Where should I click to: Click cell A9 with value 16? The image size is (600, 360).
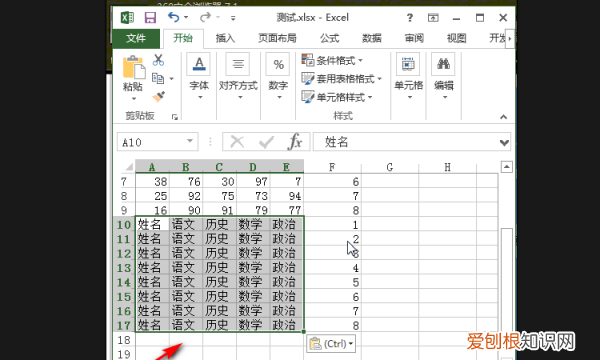click(152, 210)
